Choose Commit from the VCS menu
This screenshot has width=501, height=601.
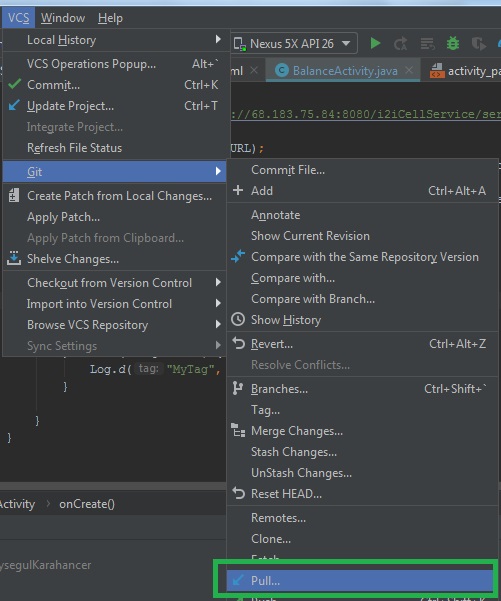(x=116, y=85)
